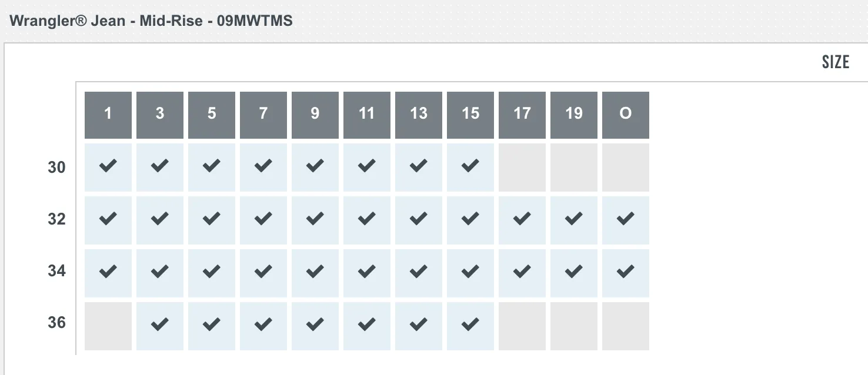This screenshot has width=868, height=375.
Task: Click the size 17 column header
Action: [522, 115]
